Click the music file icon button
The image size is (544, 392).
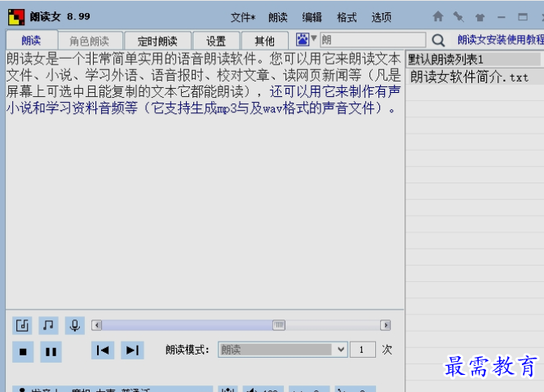click(22, 325)
